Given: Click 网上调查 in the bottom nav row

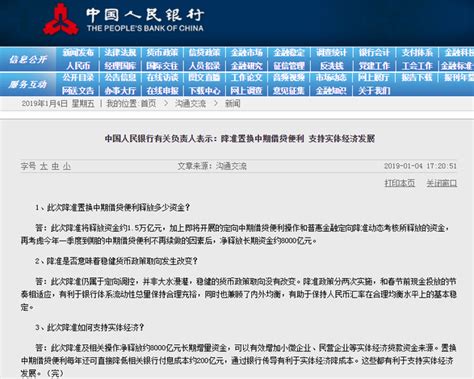Looking at the screenshot, I should [247, 91].
